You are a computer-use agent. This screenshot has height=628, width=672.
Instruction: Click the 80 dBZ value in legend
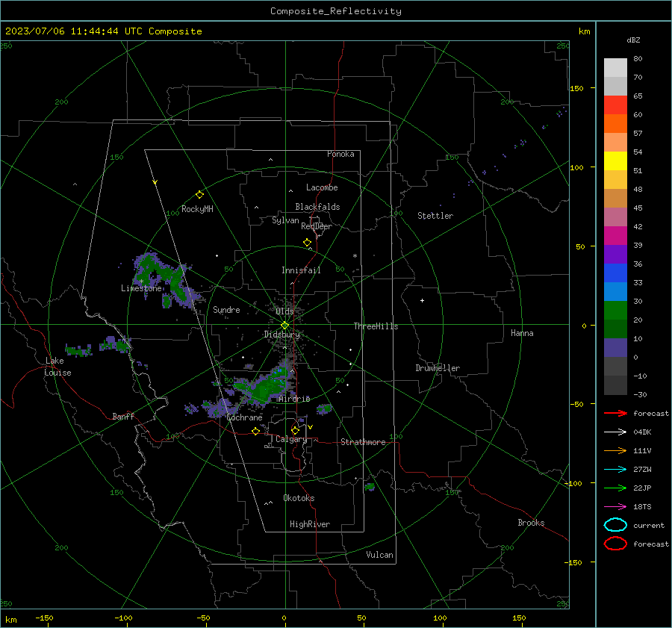[638, 59]
